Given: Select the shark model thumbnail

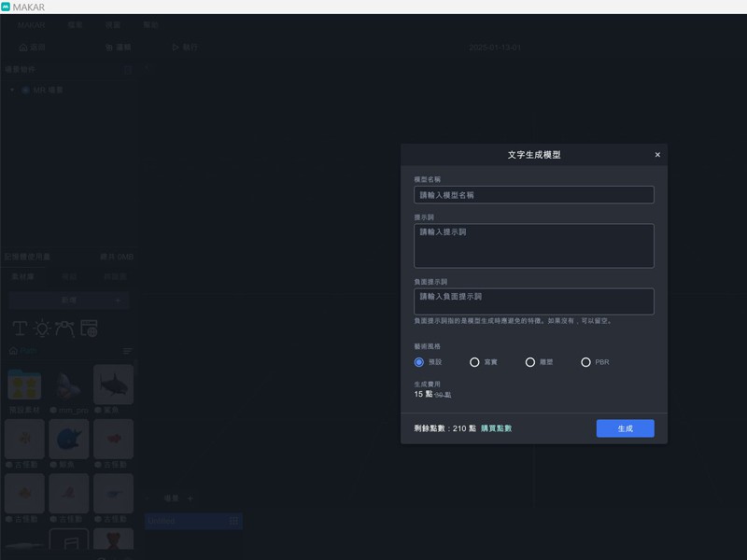Looking at the screenshot, I should click(113, 385).
